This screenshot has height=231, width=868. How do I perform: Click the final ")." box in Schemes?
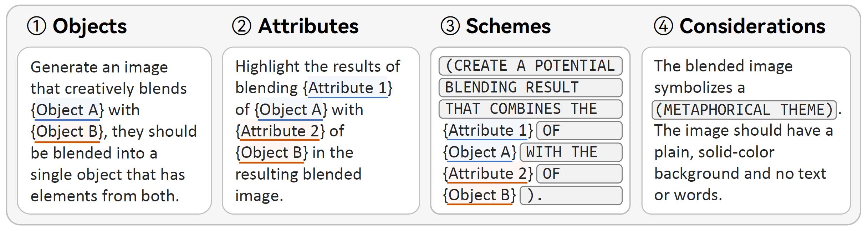(571, 195)
